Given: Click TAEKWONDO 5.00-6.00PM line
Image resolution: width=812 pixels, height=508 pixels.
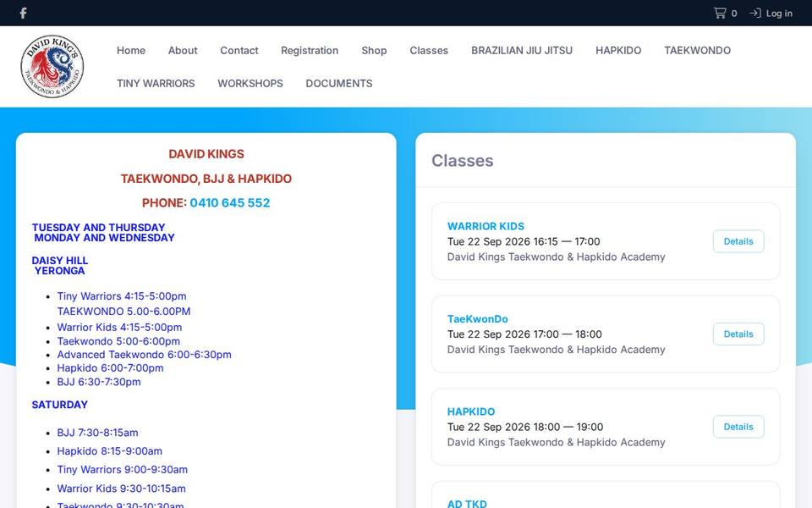Looking at the screenshot, I should pyautogui.click(x=123, y=312).
